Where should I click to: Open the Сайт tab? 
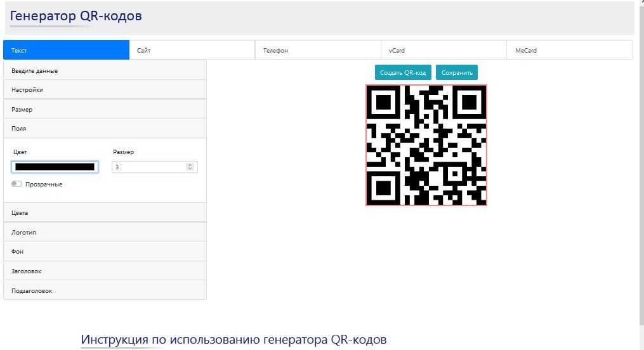click(x=192, y=50)
